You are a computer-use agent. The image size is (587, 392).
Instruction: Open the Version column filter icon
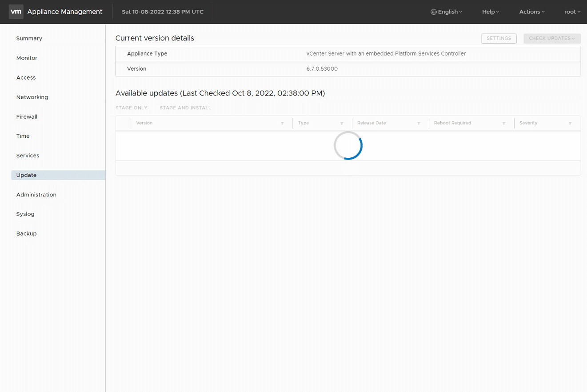click(x=282, y=124)
